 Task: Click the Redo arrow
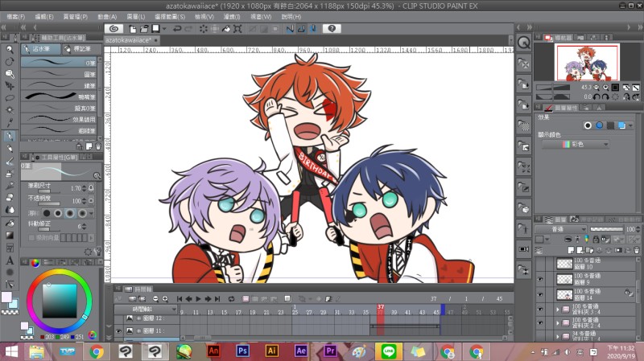[188, 29]
